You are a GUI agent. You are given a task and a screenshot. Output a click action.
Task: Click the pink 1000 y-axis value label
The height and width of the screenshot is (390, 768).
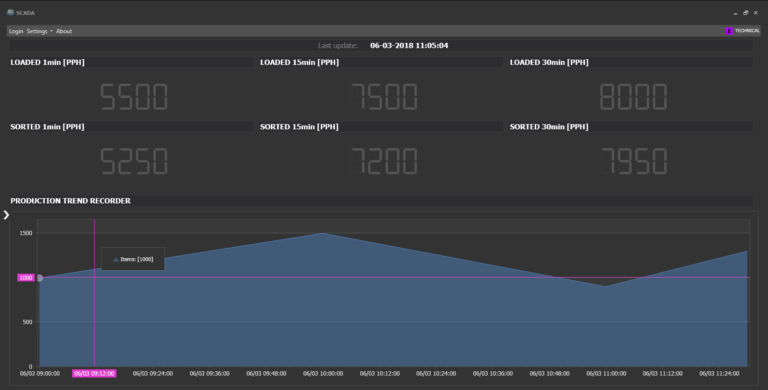click(26, 278)
